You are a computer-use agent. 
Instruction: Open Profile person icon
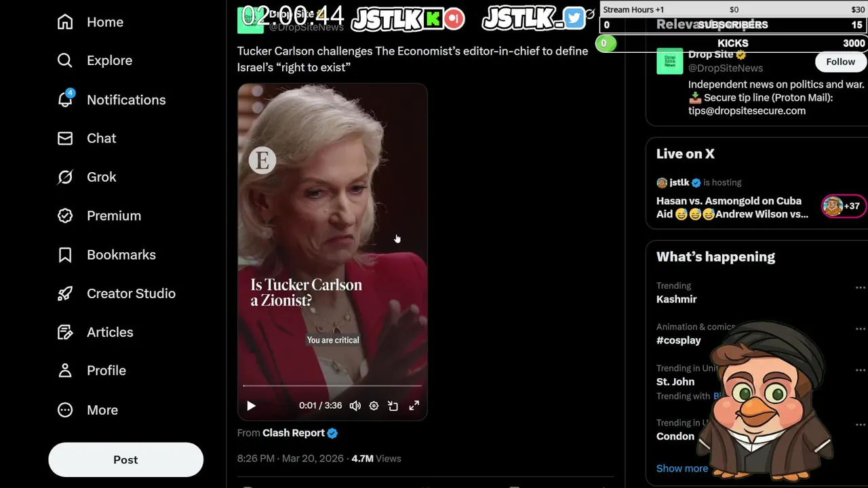tap(65, 371)
